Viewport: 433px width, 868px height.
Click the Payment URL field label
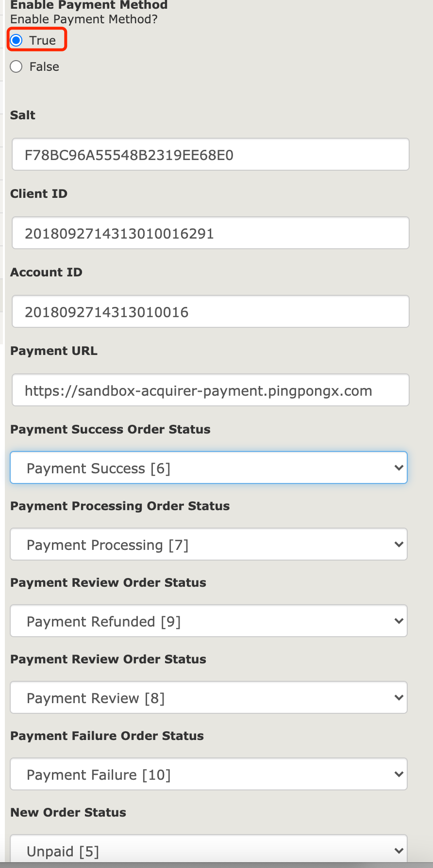pos(53,351)
